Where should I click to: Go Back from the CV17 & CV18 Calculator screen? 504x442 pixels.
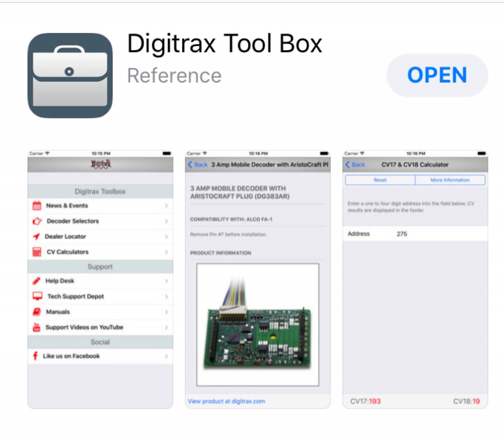point(355,165)
